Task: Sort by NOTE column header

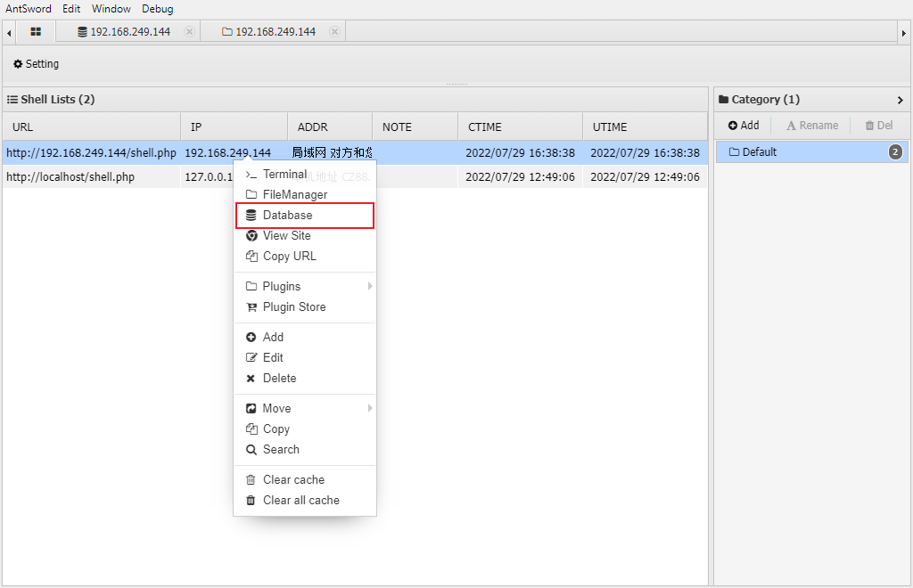Action: 415,127
